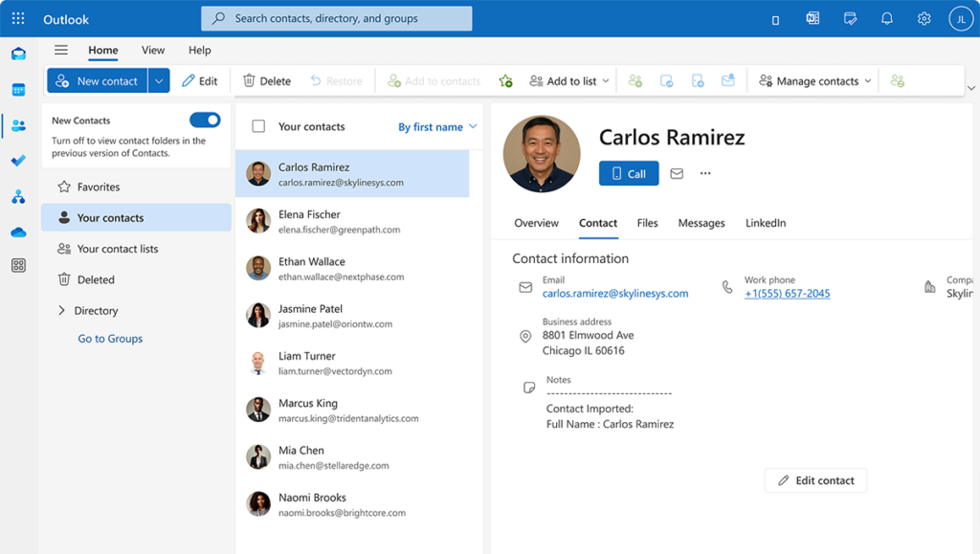This screenshot has height=554, width=980.
Task: Open the New contact dropdown arrow
Action: 159,81
